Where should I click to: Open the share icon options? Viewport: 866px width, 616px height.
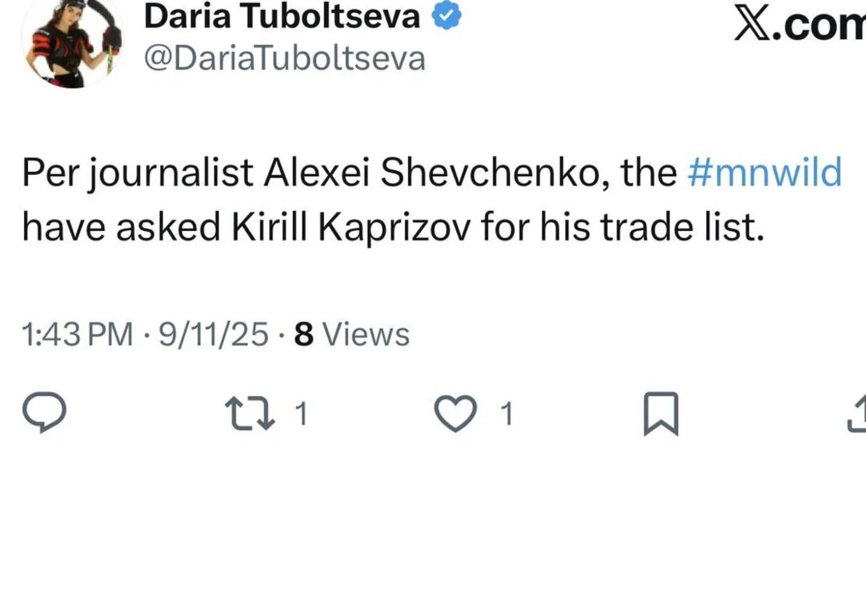click(858, 413)
